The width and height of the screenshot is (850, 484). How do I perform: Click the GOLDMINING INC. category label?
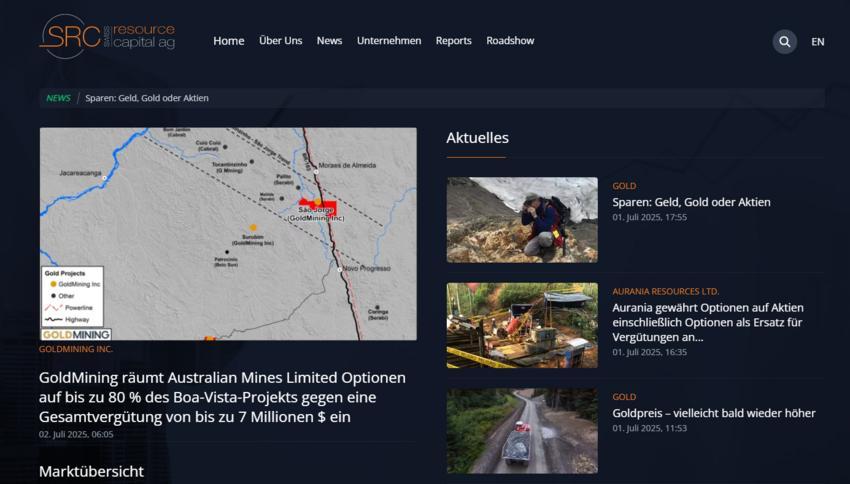(x=75, y=349)
